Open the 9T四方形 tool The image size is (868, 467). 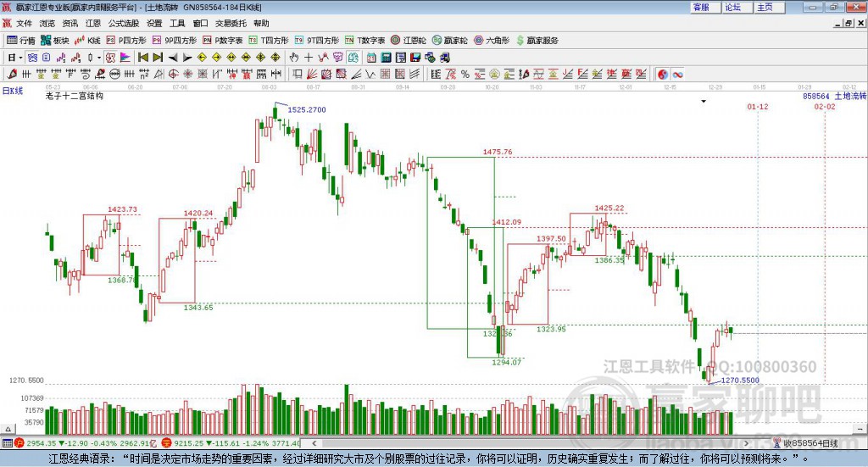[x=317, y=41]
